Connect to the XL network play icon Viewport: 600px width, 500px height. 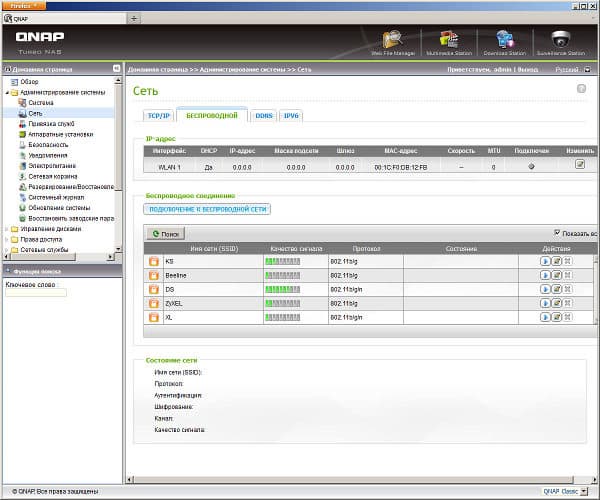click(x=545, y=317)
